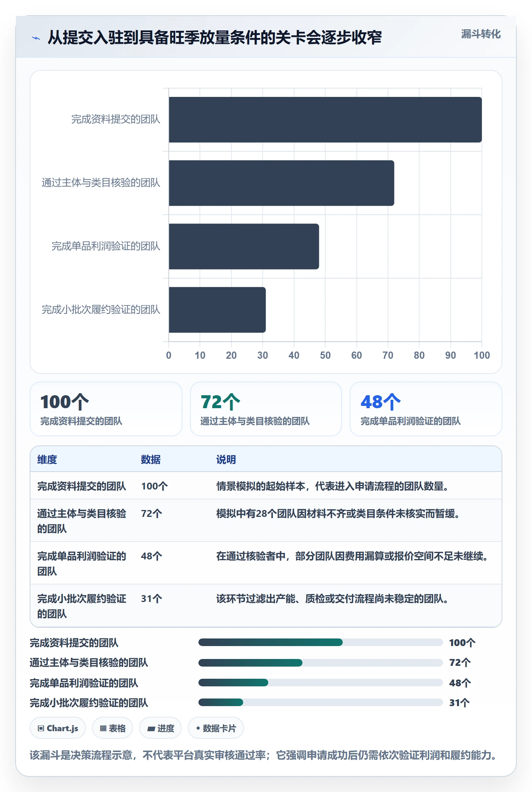Click the 完成资料提交的团队 table row label
Screen dimensions: 532x792
[82, 486]
